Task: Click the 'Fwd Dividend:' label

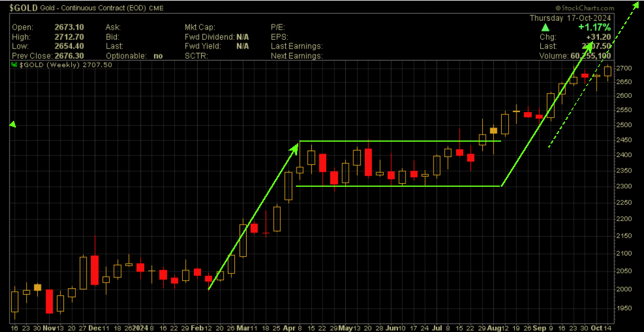Action: coord(209,37)
